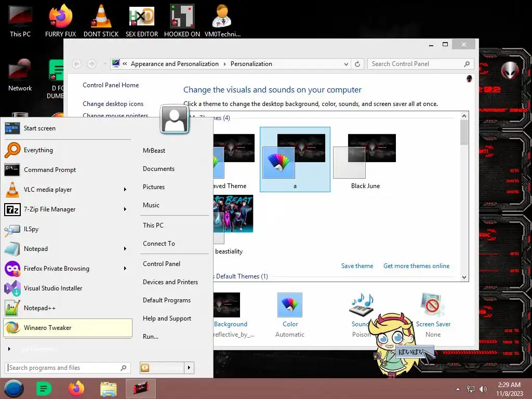
Task: Open Documents from Start menu
Action: click(x=158, y=169)
